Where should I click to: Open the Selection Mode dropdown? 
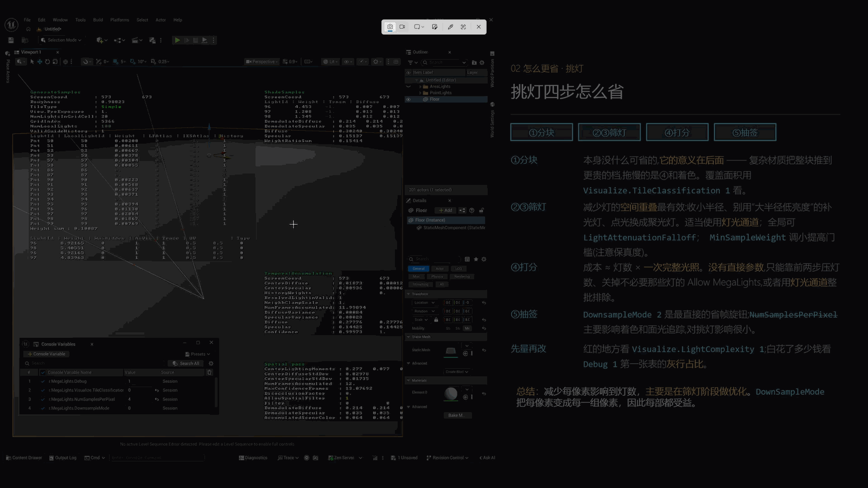pos(61,40)
